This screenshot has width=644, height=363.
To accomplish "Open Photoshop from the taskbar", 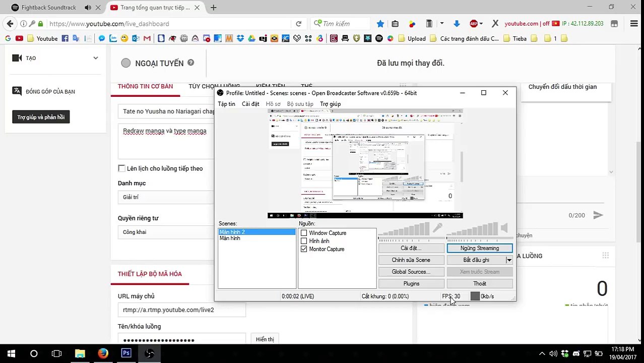I will 126,353.
